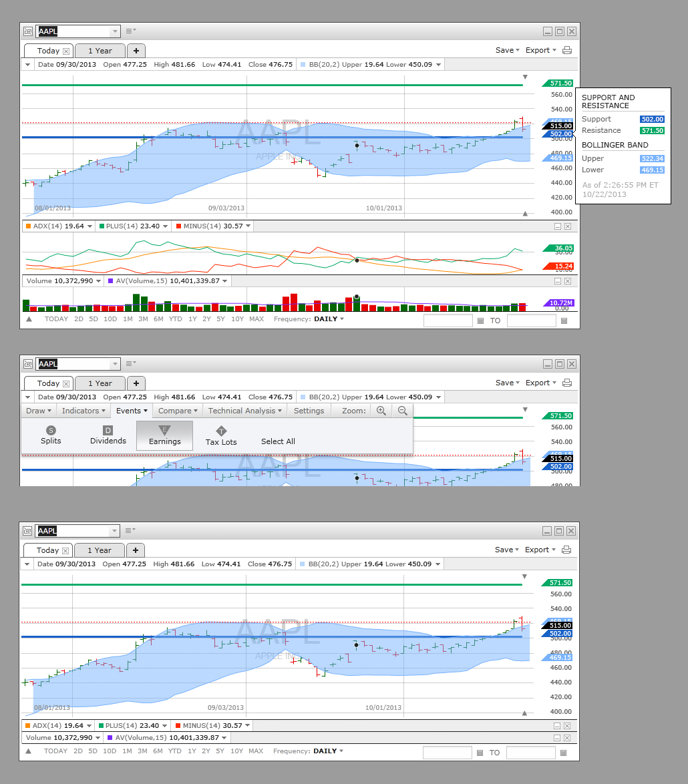Image resolution: width=688 pixels, height=784 pixels.
Task: Click the Dividends event icon
Action: pyautogui.click(x=108, y=430)
